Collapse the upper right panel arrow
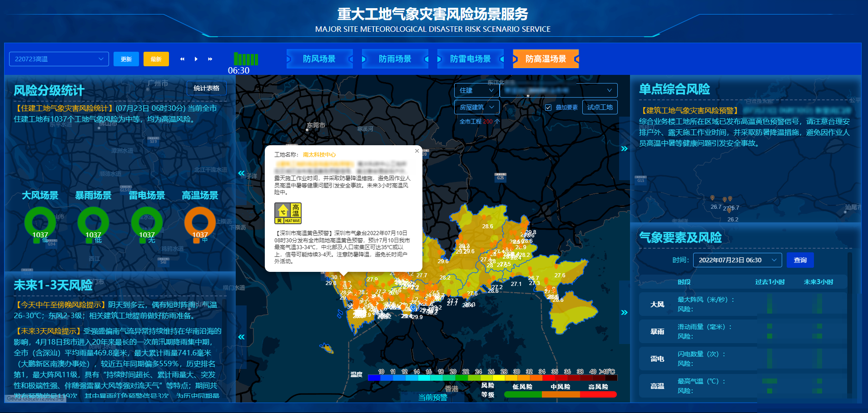 click(625, 148)
